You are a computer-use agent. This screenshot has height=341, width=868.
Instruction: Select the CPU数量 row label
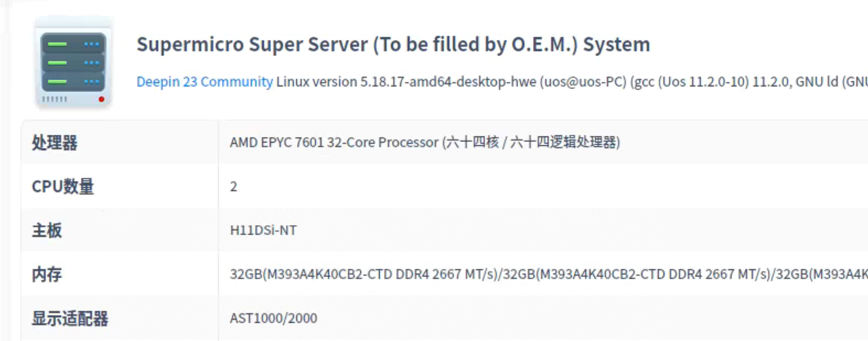(x=63, y=187)
